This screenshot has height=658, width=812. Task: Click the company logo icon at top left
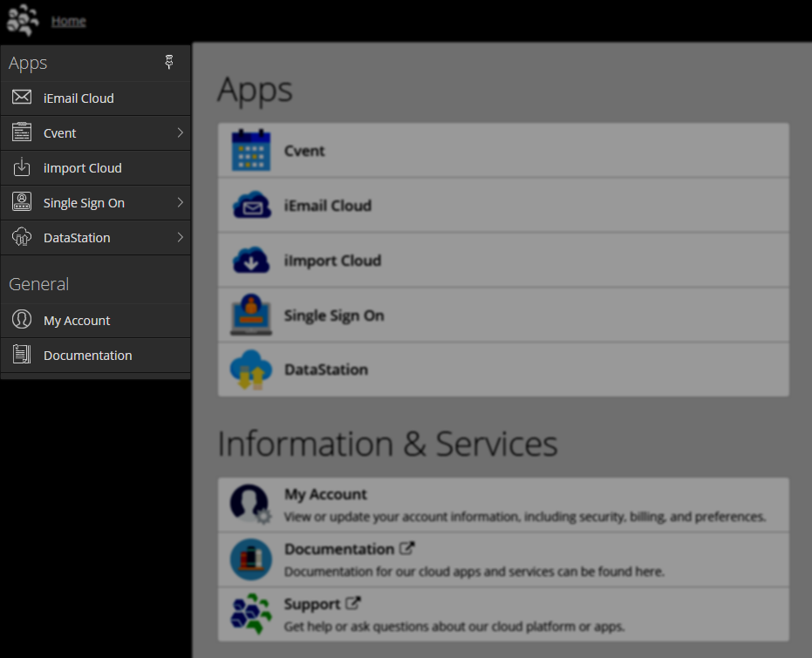tap(23, 20)
